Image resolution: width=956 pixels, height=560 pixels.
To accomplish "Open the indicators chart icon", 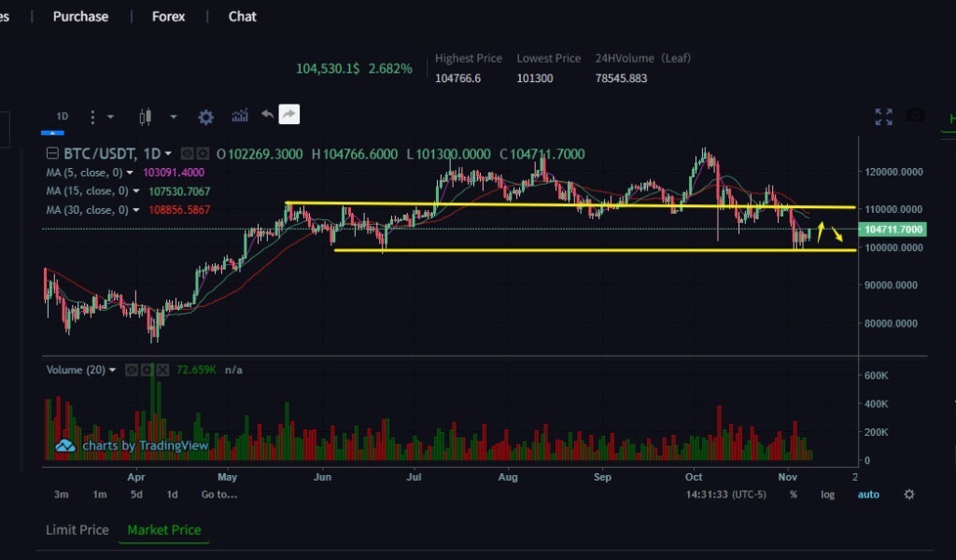I will (240, 116).
